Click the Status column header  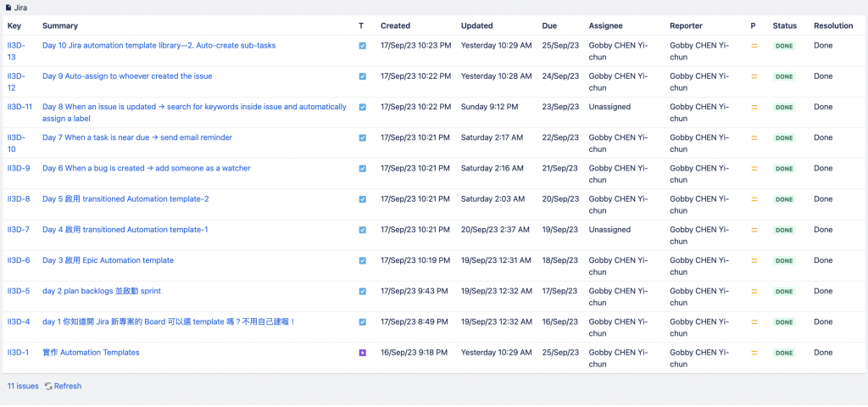pyautogui.click(x=784, y=26)
